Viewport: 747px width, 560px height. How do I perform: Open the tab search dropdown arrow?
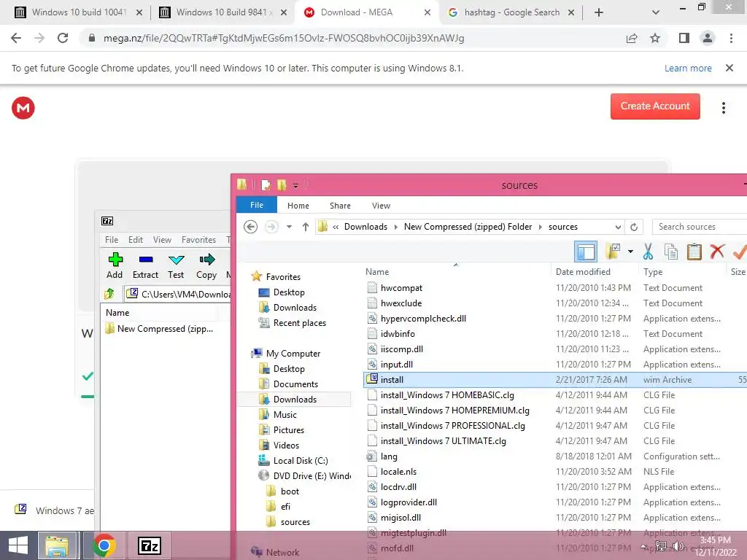click(x=656, y=12)
